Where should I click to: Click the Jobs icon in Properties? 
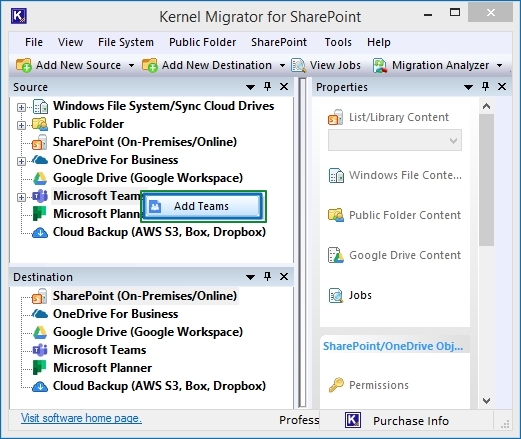point(336,295)
